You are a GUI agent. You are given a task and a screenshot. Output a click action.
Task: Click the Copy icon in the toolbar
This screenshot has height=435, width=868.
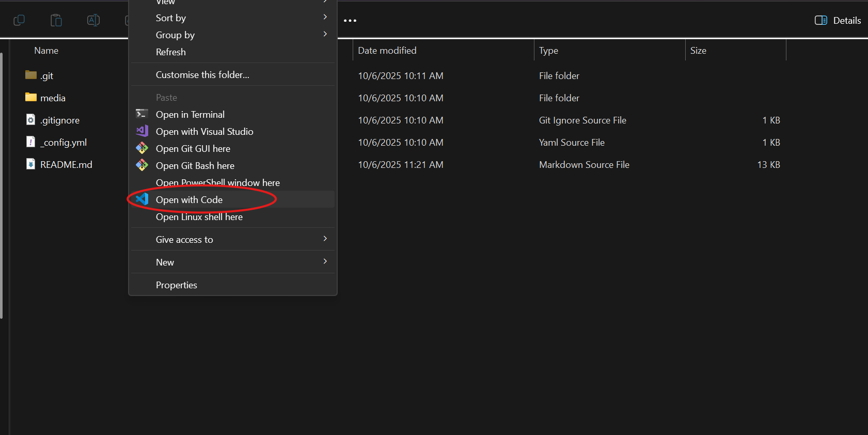(x=19, y=20)
